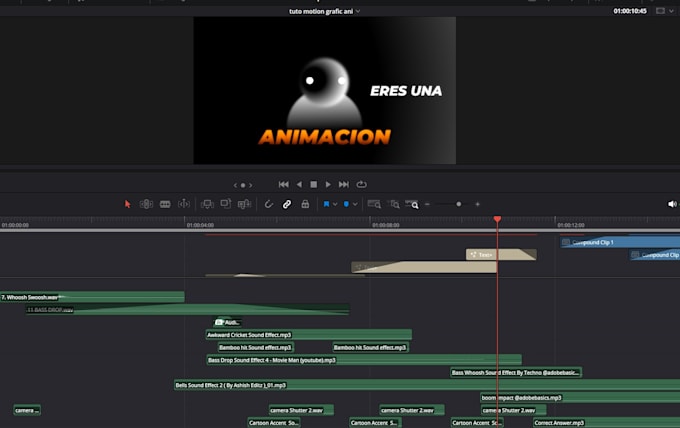Select the Trim Edit mode tool
680x428 pixels.
point(146,204)
